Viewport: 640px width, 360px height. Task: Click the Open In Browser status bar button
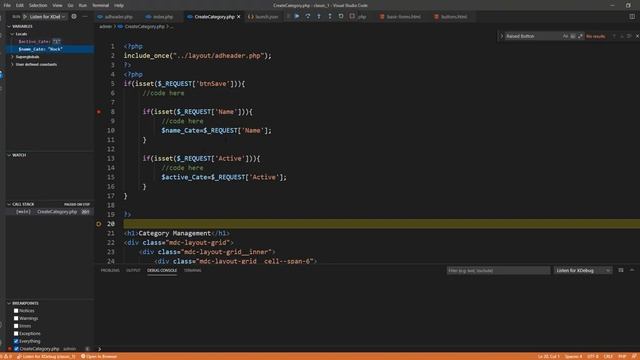99,356
